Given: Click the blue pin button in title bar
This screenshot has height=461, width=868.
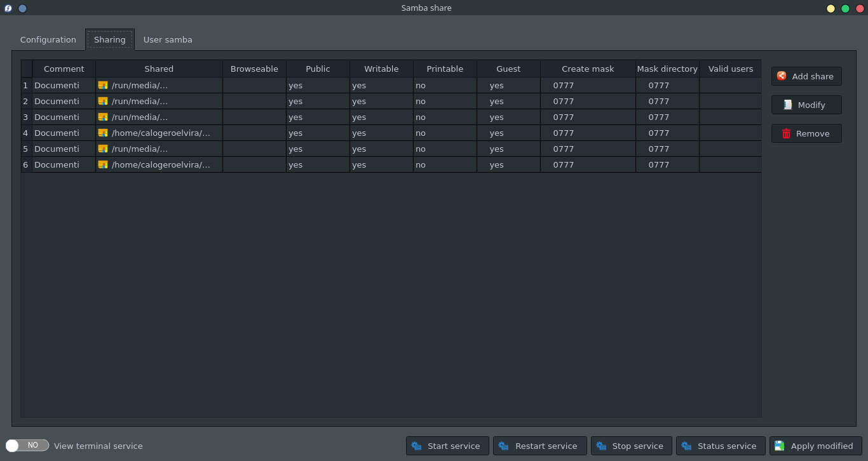Looking at the screenshot, I should (22, 8).
